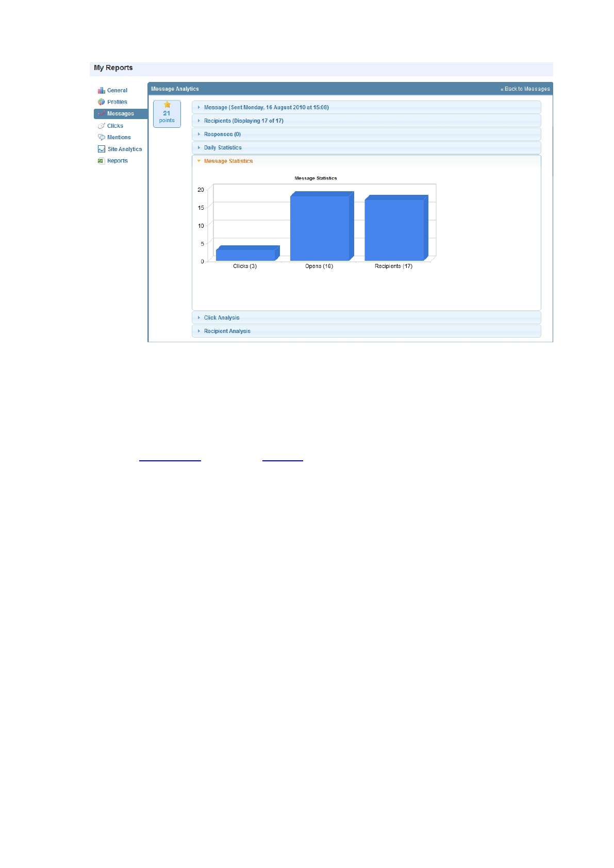Click the Messages sidebar icon
Image resolution: width=614 pixels, height=868 pixels.
[102, 114]
